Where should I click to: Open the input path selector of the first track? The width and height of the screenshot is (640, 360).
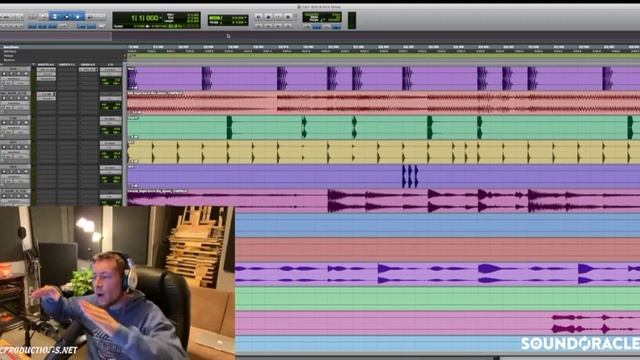click(x=111, y=69)
